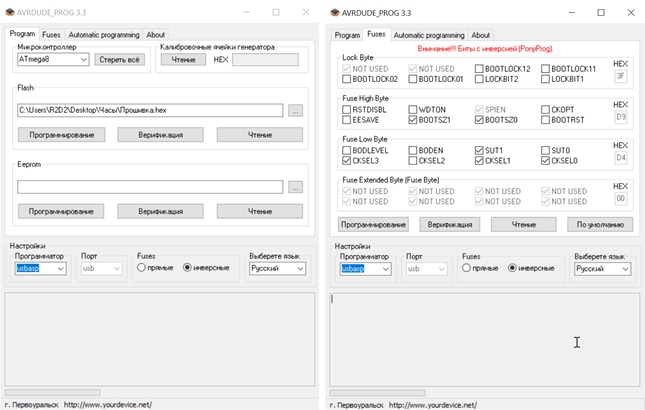The width and height of the screenshot is (645, 410).
Task: Browse for Eeprom file with ellipsis button
Action: click(295, 187)
